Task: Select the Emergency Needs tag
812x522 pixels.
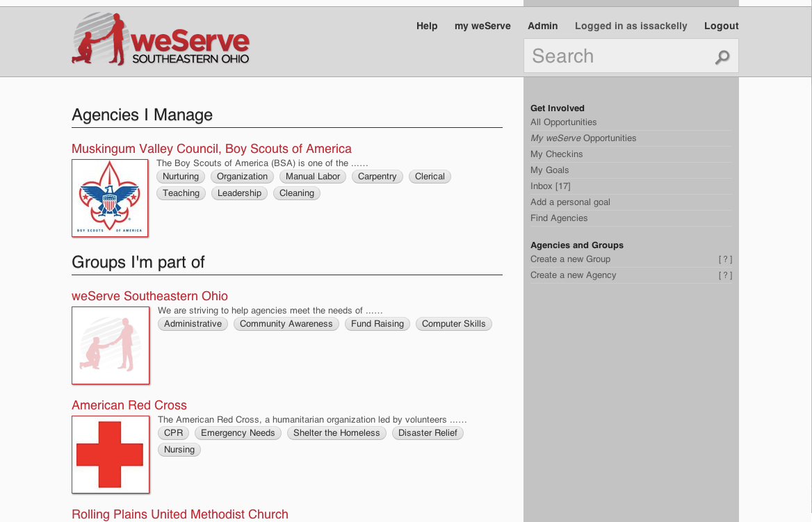Action: point(238,434)
